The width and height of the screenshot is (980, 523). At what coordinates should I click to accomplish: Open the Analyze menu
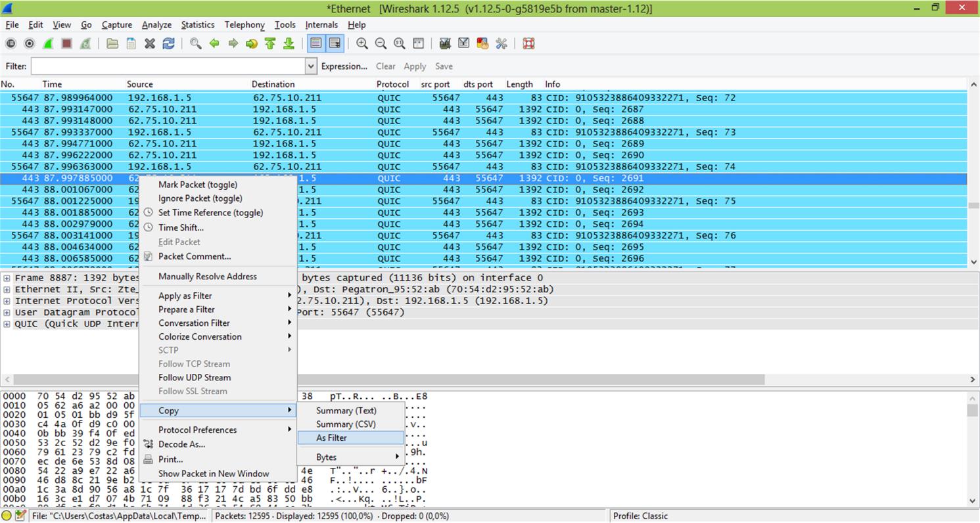click(x=156, y=24)
